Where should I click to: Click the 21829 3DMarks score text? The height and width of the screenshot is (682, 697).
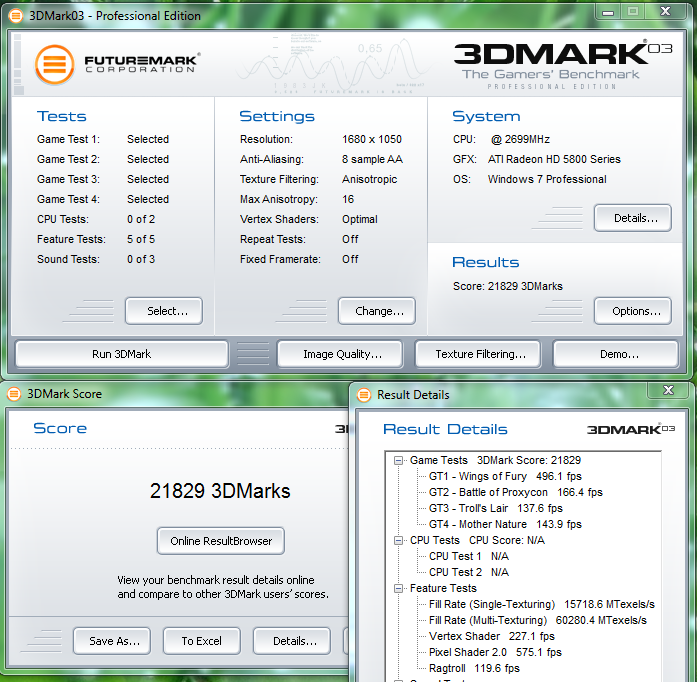point(220,491)
